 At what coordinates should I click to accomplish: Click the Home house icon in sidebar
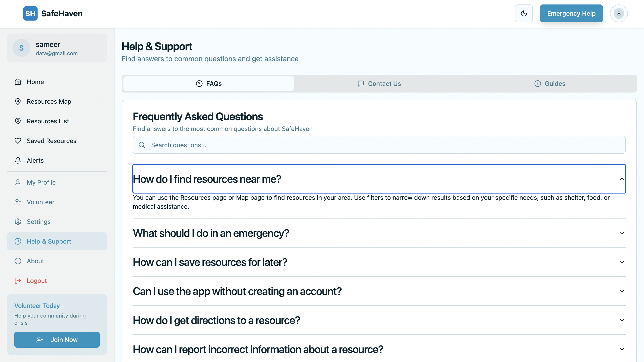(x=18, y=82)
